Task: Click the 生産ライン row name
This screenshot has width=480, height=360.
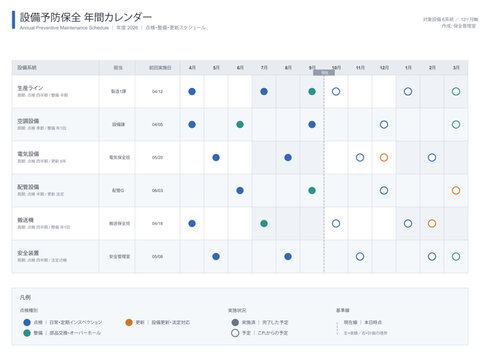Action: [30, 88]
